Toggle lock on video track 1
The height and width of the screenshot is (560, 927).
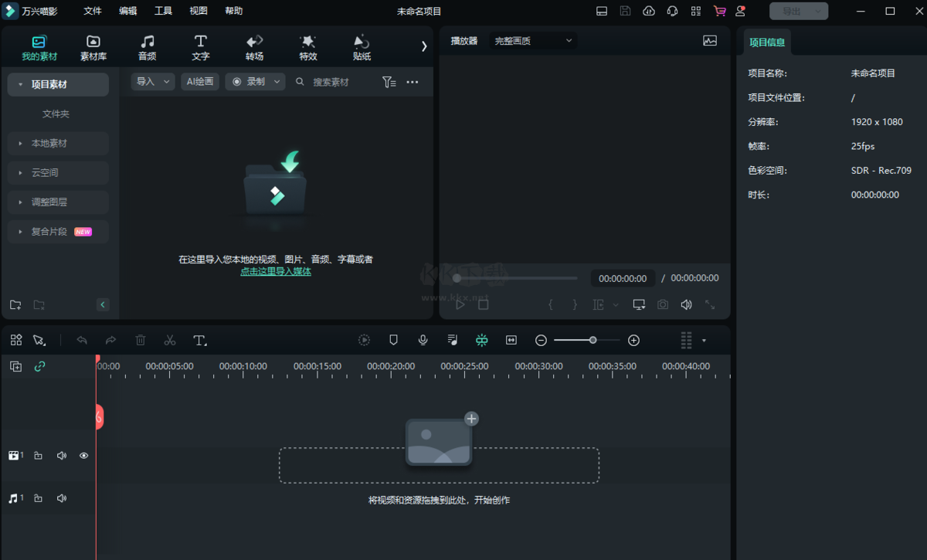pyautogui.click(x=38, y=456)
